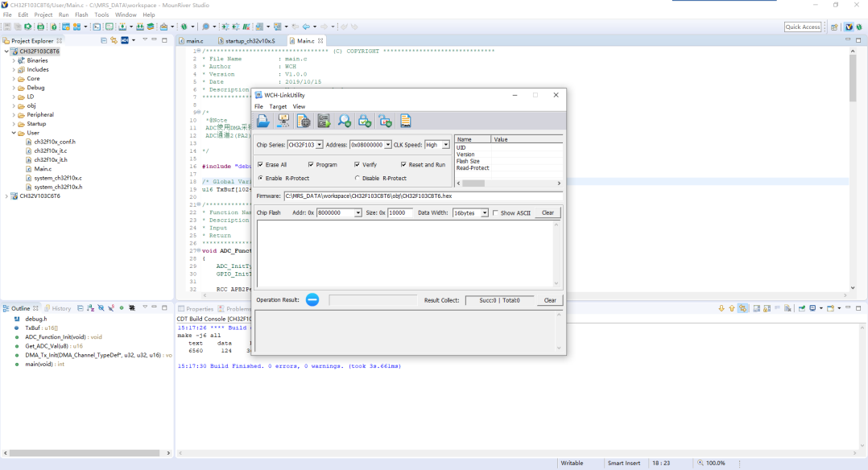
Task: Click Clear button beside Result Collect
Action: pyautogui.click(x=550, y=300)
